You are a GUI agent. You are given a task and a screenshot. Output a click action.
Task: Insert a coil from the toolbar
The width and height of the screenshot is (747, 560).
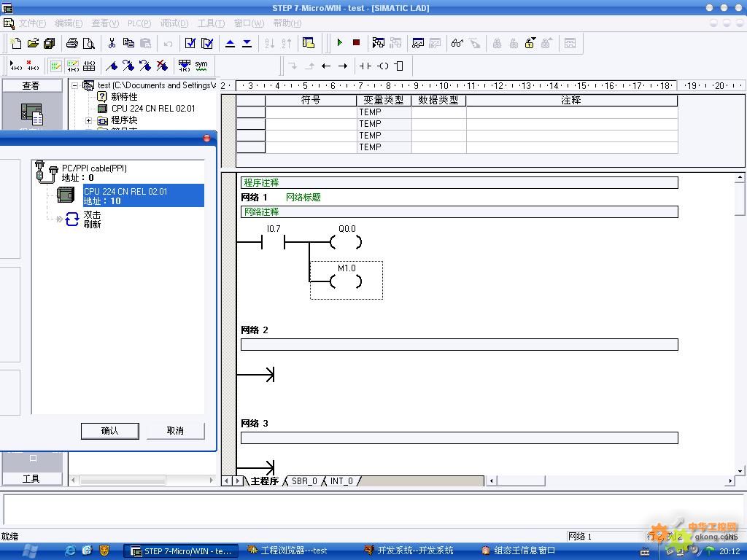click(382, 66)
